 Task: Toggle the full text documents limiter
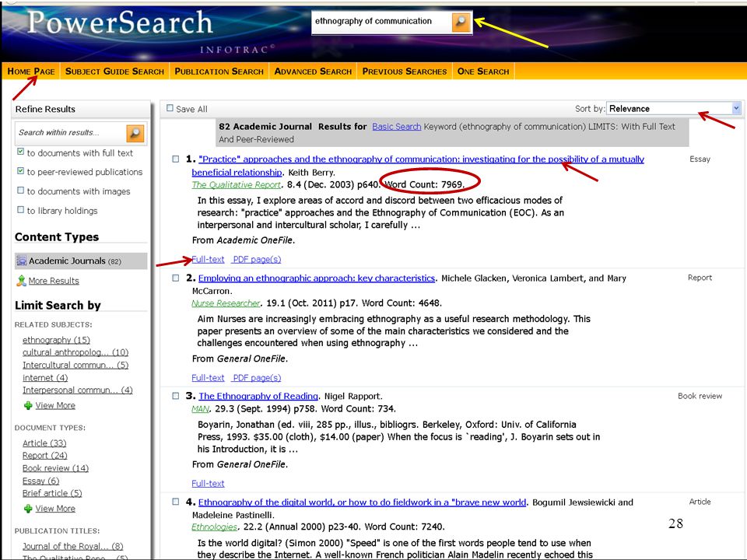(20, 152)
